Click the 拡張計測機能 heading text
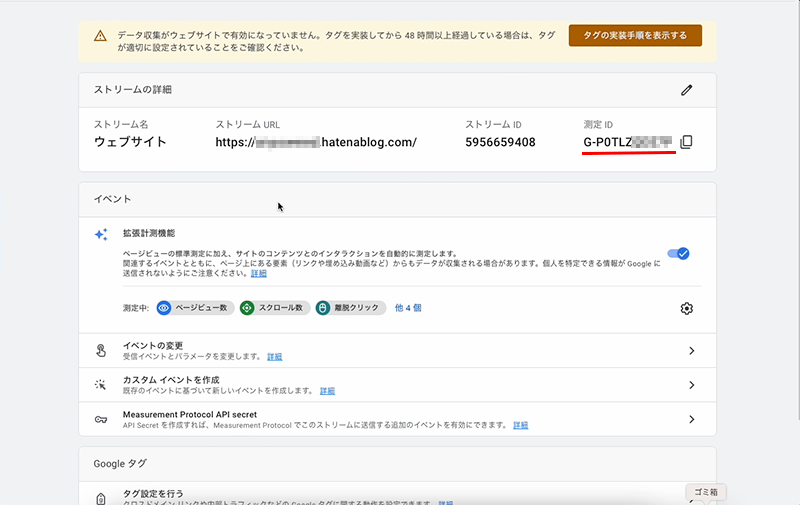 [x=148, y=233]
